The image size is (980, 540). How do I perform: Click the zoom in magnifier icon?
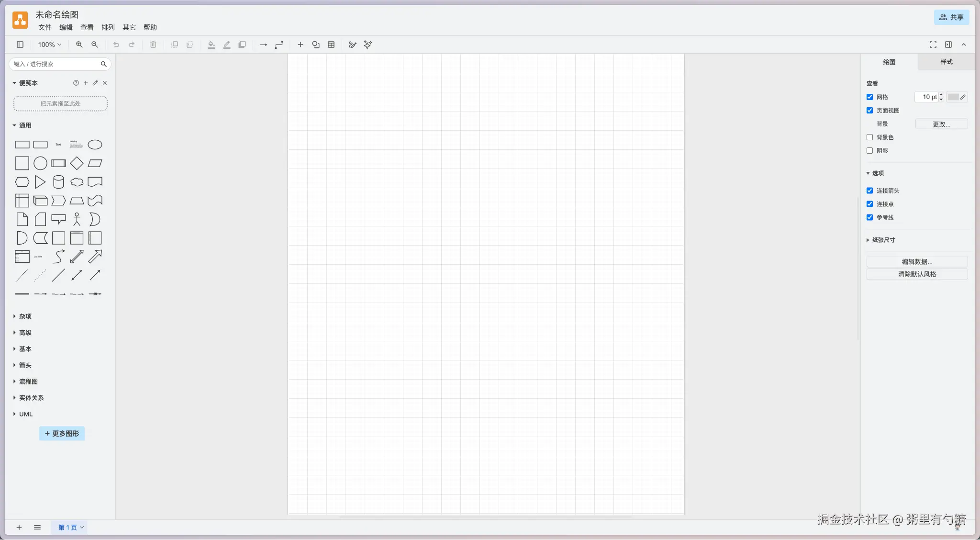tap(79, 45)
